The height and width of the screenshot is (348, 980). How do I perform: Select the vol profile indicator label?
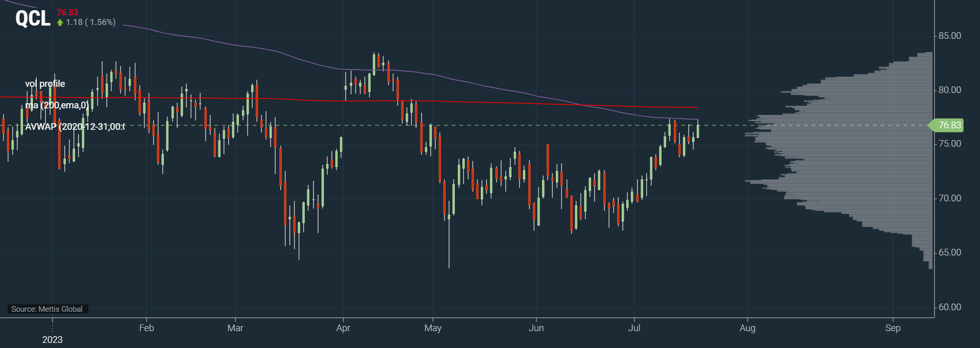click(x=45, y=84)
